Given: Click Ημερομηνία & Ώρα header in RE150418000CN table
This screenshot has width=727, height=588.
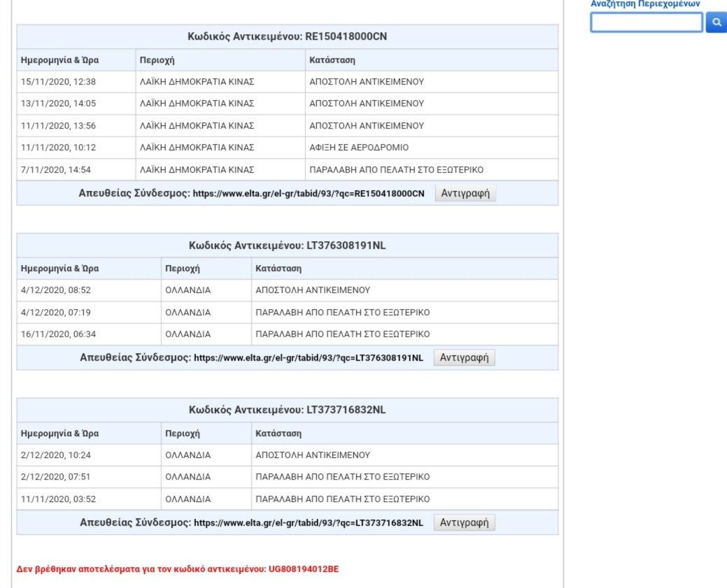Looking at the screenshot, I should tap(59, 60).
